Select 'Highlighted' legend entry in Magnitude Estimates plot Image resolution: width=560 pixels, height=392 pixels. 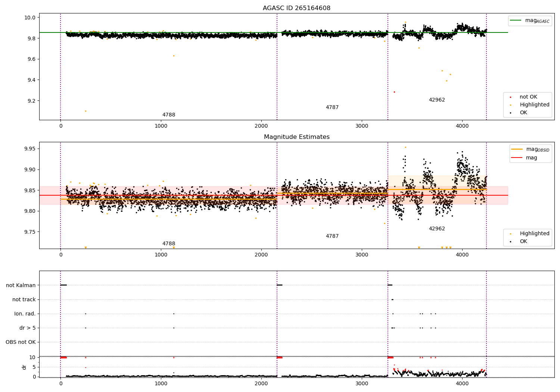[535, 234]
